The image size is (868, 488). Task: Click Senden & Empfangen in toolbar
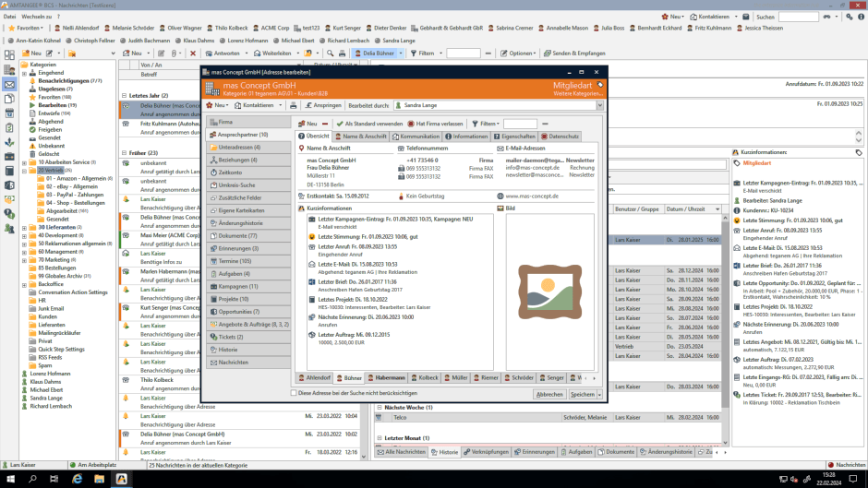tap(574, 54)
